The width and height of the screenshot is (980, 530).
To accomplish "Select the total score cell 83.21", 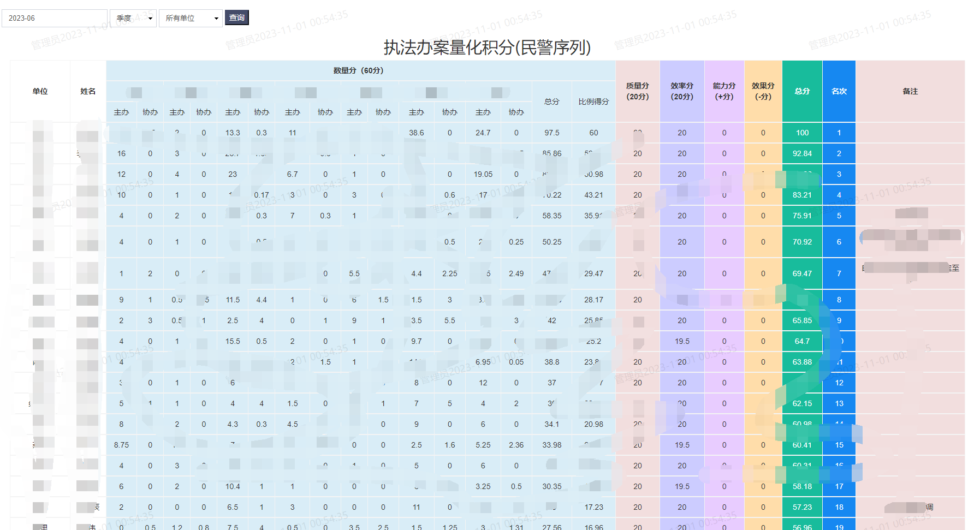I will click(802, 195).
